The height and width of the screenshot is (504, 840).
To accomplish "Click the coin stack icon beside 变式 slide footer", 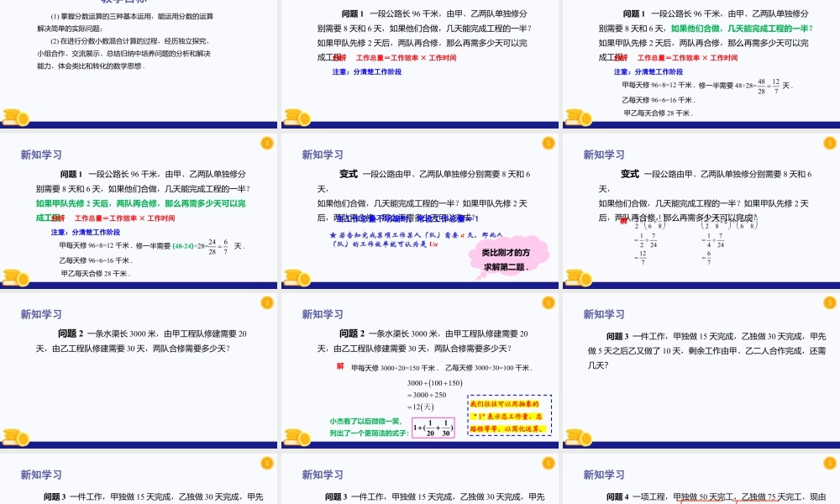I will click(297, 277).
